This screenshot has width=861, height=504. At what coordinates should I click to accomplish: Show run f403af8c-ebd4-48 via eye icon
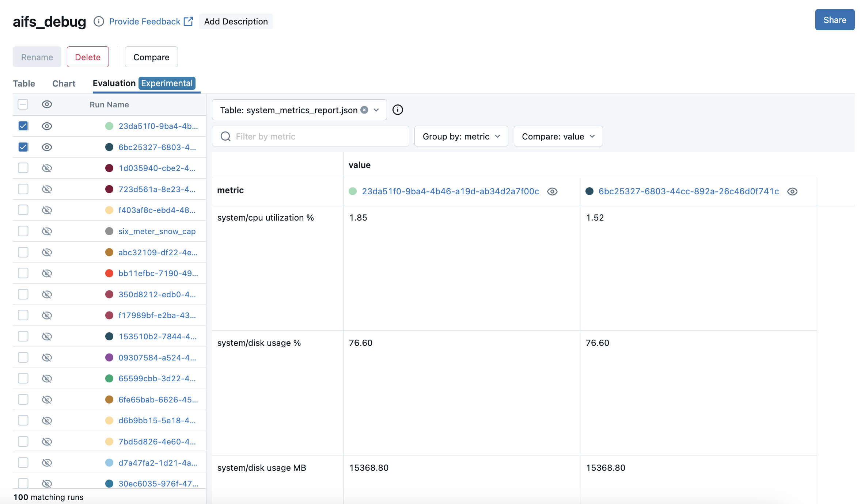coord(47,210)
